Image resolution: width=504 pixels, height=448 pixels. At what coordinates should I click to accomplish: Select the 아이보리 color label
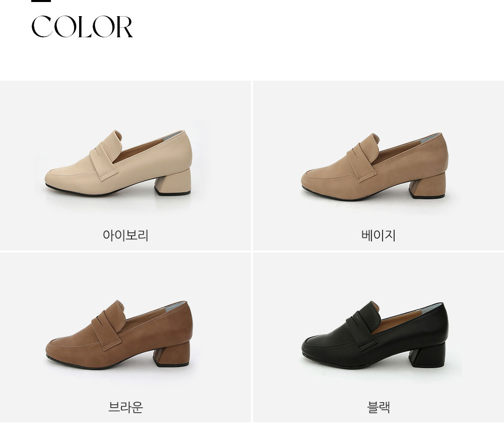[x=125, y=235]
